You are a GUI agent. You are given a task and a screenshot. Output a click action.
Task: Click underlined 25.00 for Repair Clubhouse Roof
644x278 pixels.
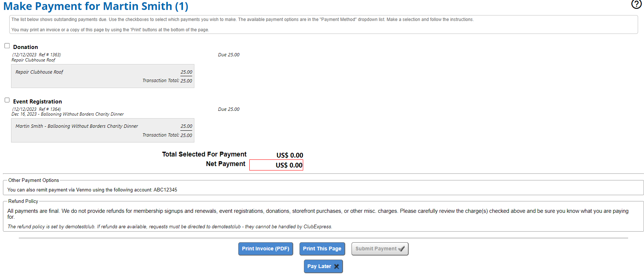click(x=186, y=72)
